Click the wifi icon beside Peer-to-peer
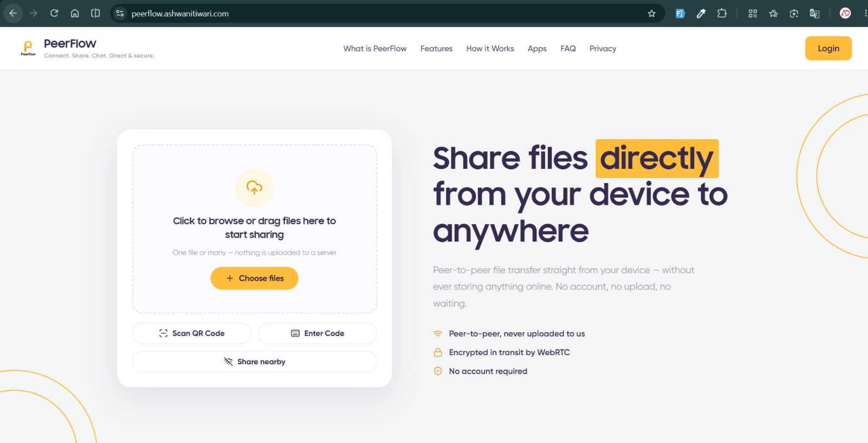This screenshot has width=868, height=443. (x=438, y=334)
